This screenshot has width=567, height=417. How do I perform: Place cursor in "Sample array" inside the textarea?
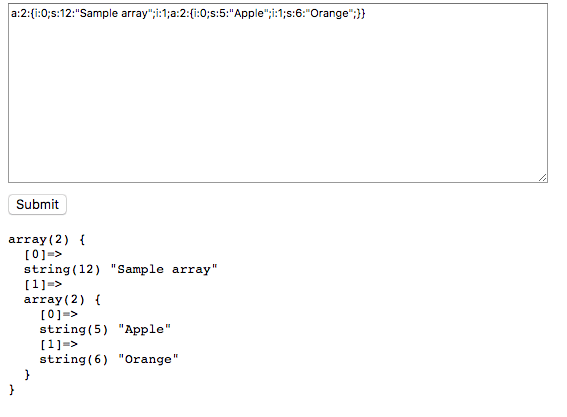pyautogui.click(x=114, y=13)
